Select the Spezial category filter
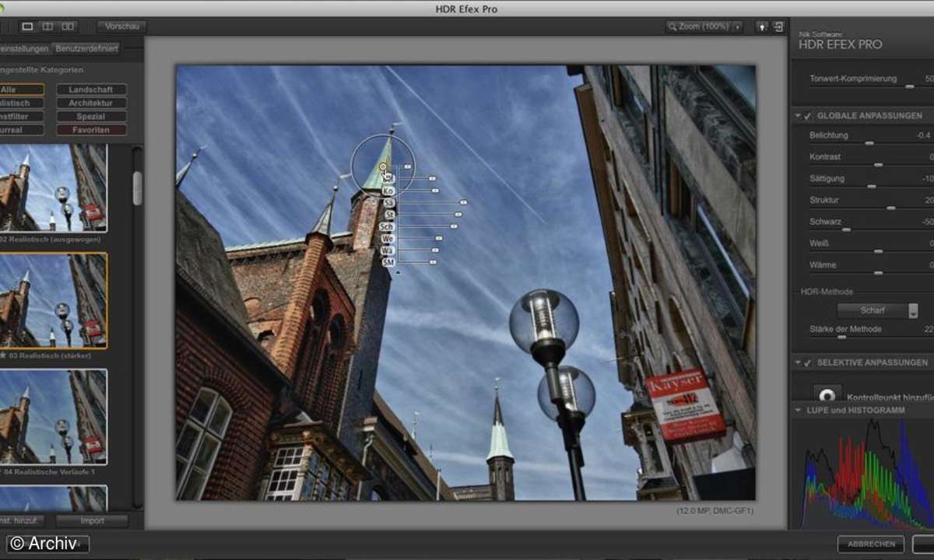 (91, 116)
